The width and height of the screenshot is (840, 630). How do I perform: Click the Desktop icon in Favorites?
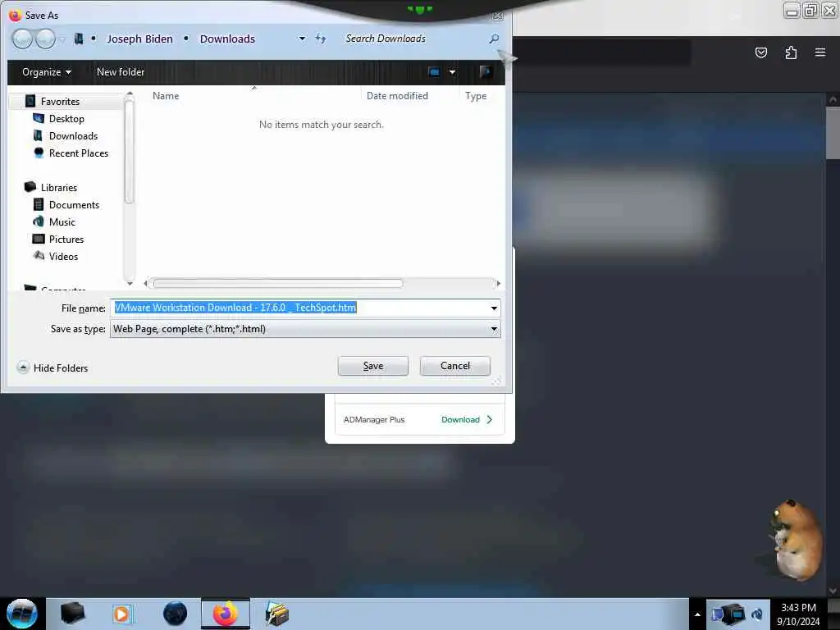39,118
